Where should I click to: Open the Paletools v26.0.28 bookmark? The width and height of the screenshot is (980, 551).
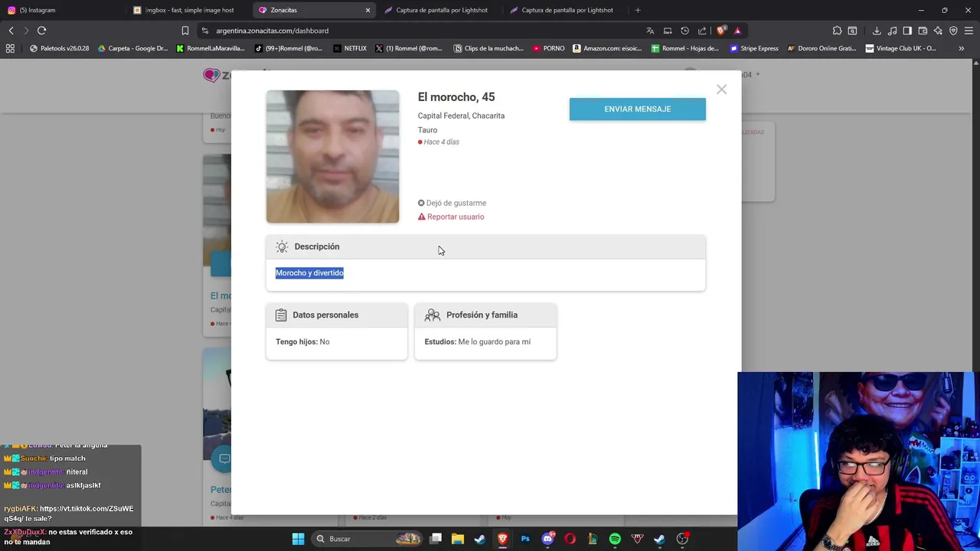pos(59,48)
